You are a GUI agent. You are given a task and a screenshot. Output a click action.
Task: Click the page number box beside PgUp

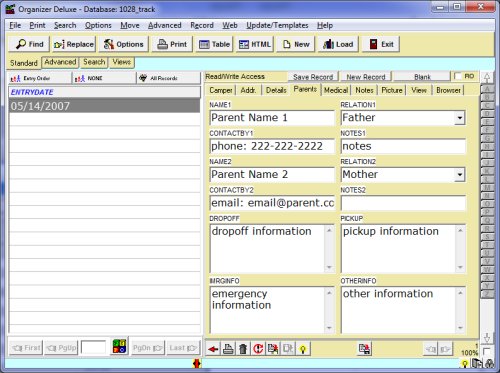pyautogui.click(x=93, y=348)
